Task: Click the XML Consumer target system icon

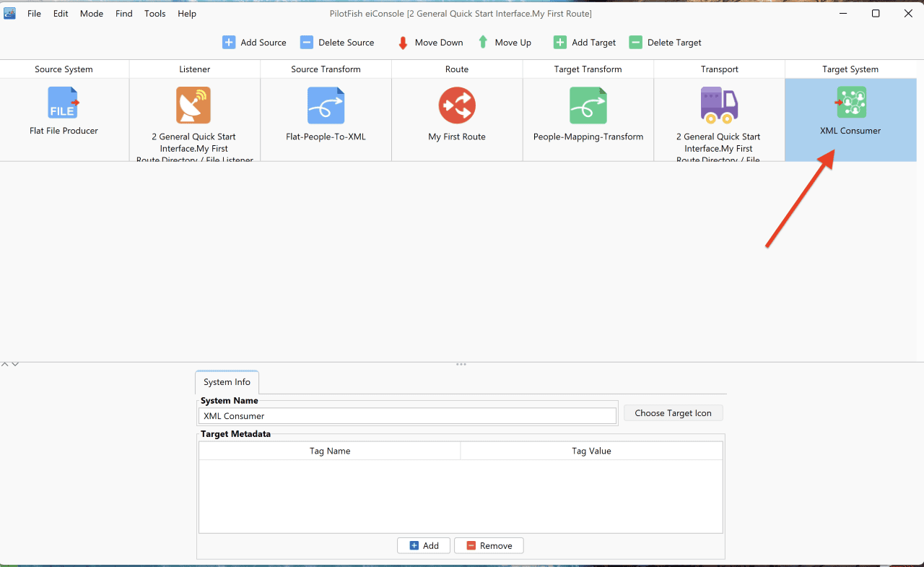Action: pyautogui.click(x=851, y=103)
